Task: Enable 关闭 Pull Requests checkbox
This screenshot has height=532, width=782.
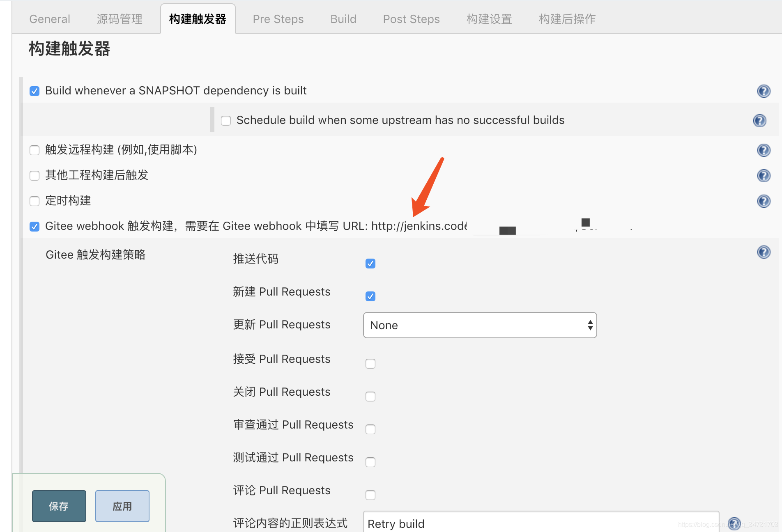Action: 370,396
